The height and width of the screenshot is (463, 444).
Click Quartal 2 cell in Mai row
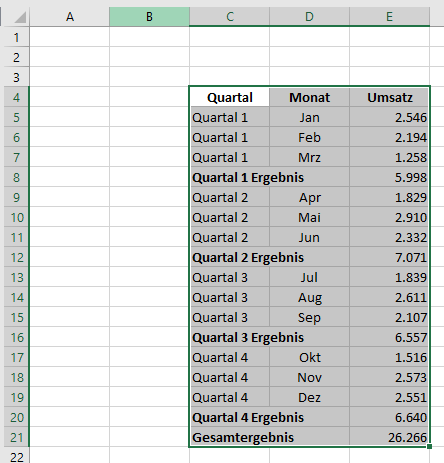coord(230,217)
